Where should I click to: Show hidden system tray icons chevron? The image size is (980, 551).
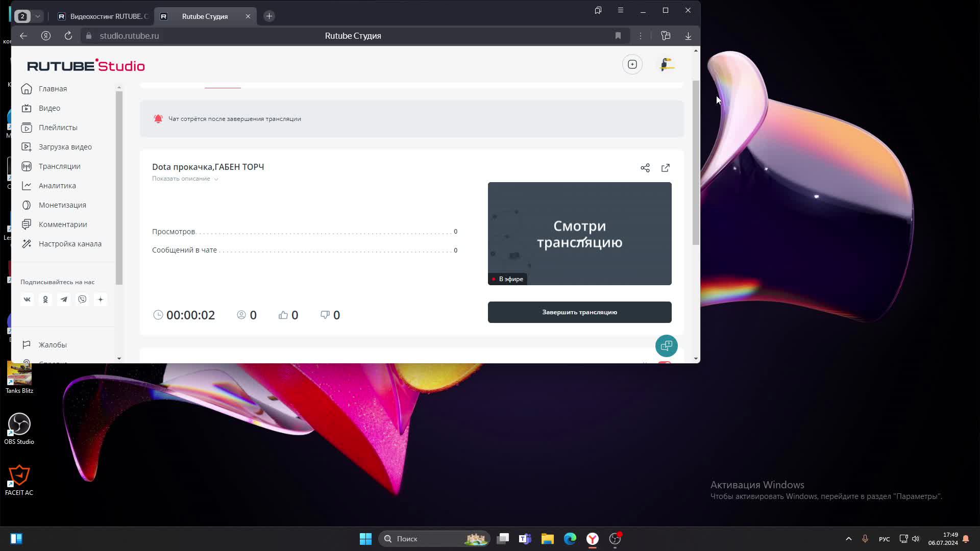pyautogui.click(x=848, y=539)
